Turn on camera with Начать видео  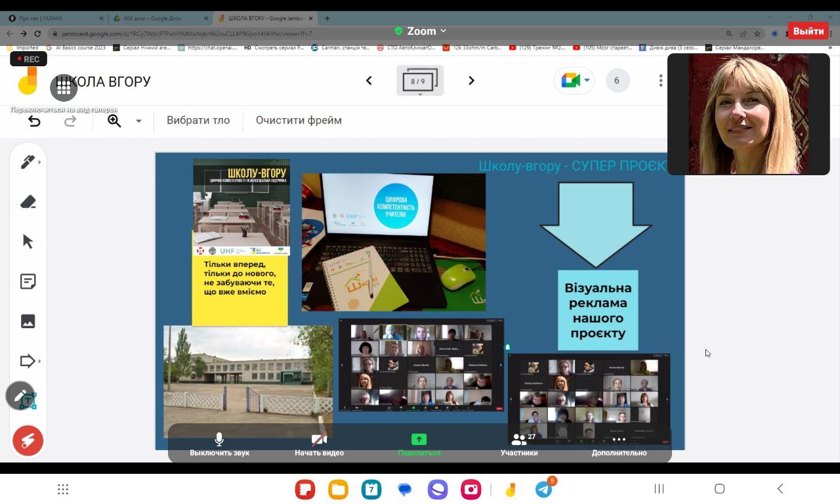click(319, 444)
